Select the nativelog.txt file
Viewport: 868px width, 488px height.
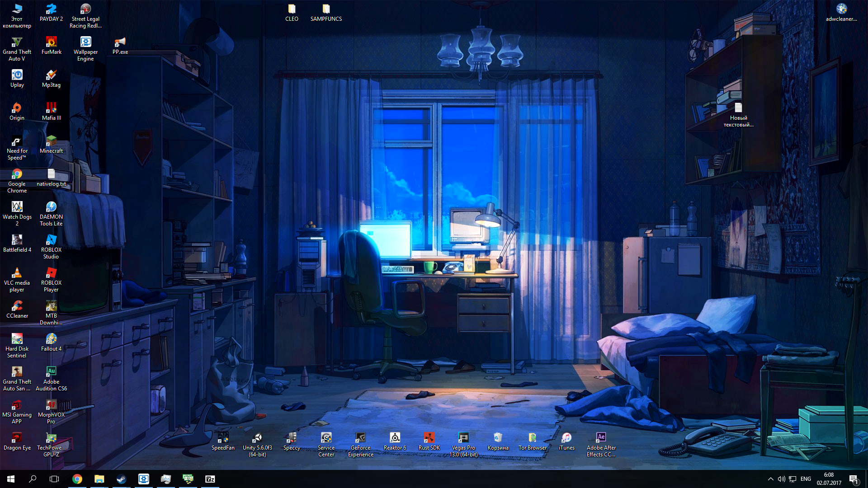click(x=51, y=178)
